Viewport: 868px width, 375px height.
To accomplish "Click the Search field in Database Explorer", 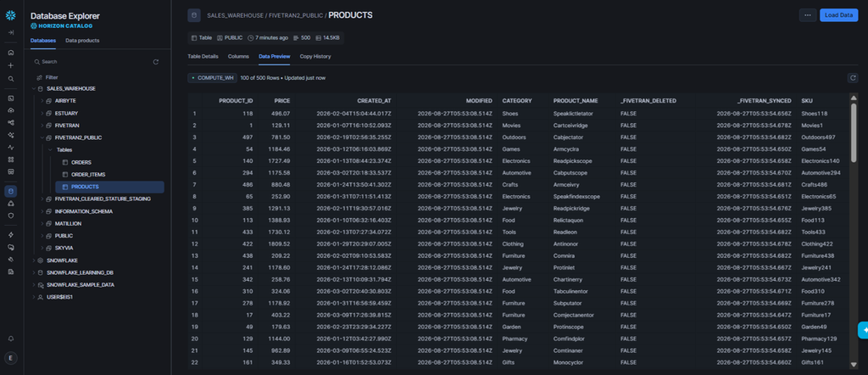I will tap(92, 62).
